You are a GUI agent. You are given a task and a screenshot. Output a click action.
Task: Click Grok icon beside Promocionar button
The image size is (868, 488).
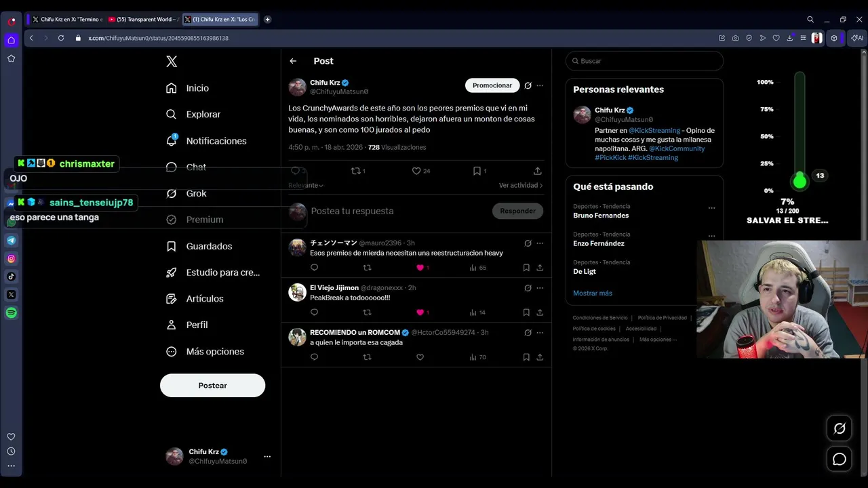coord(528,85)
